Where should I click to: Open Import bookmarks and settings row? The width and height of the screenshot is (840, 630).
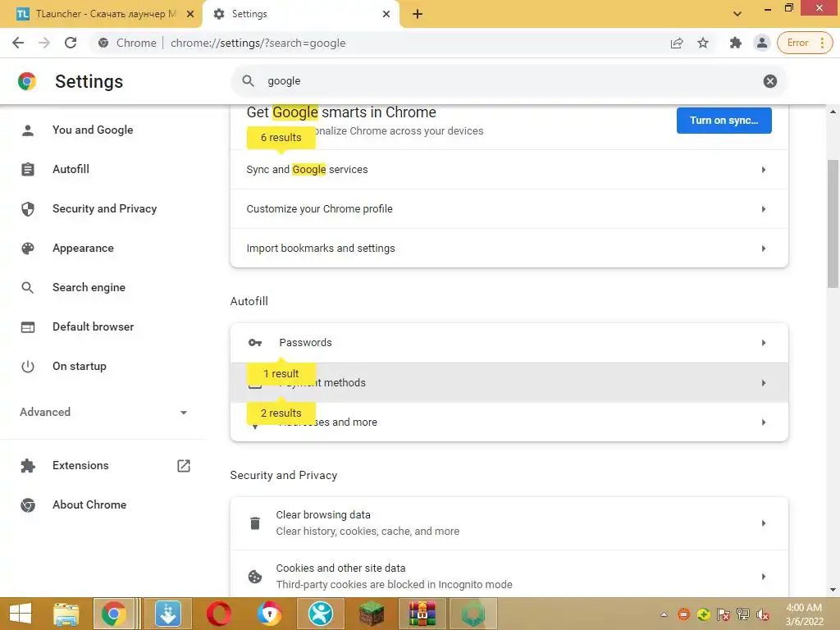click(x=509, y=248)
